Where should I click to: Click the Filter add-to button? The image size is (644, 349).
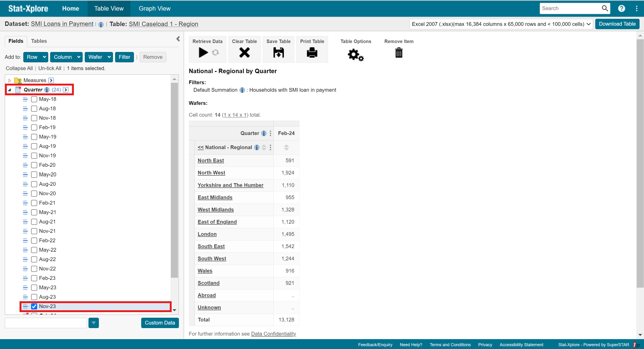(124, 57)
